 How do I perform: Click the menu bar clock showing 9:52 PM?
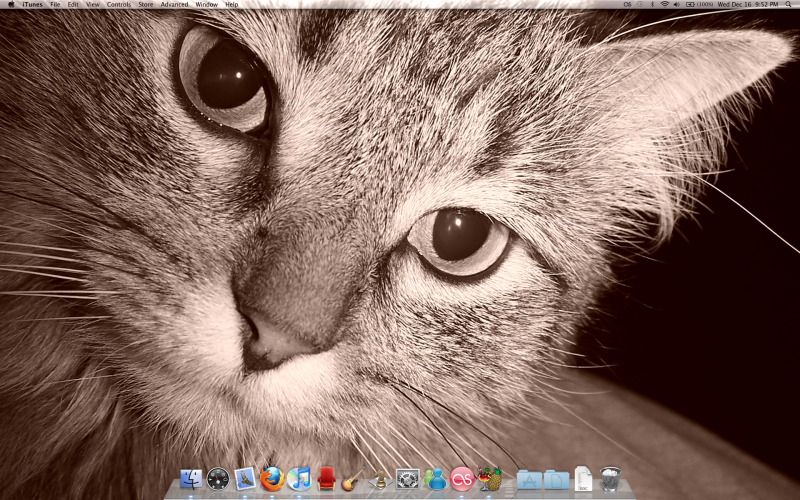coord(748,4)
